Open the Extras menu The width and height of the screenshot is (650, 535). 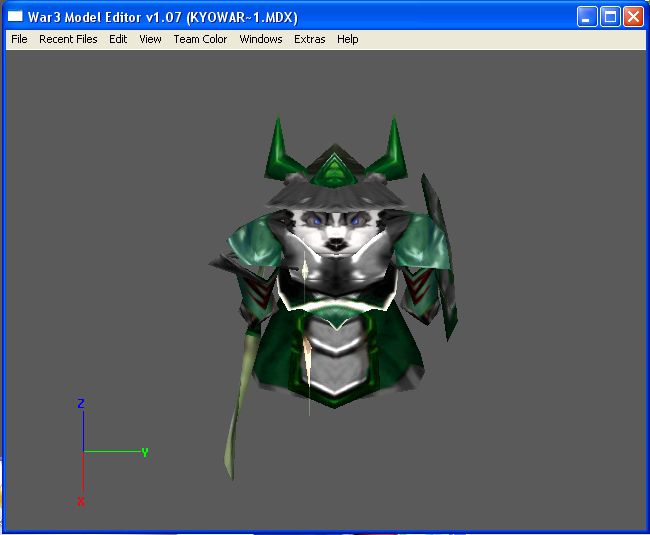310,39
